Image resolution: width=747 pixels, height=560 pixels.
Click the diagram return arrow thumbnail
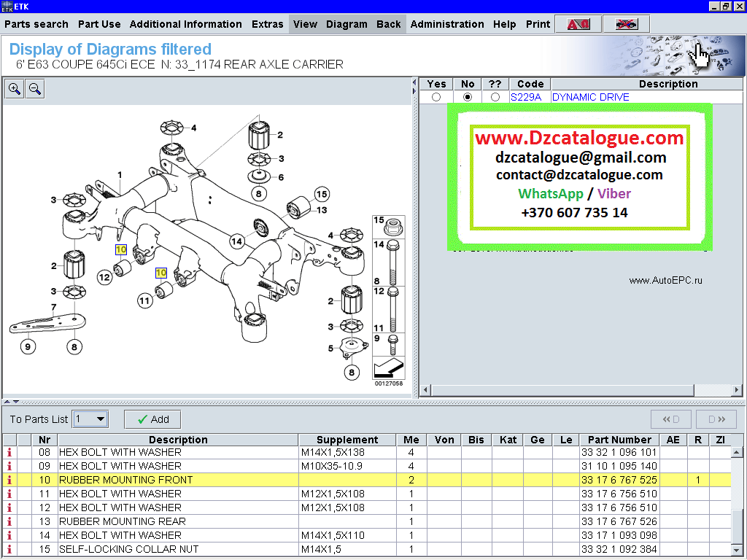tap(389, 367)
